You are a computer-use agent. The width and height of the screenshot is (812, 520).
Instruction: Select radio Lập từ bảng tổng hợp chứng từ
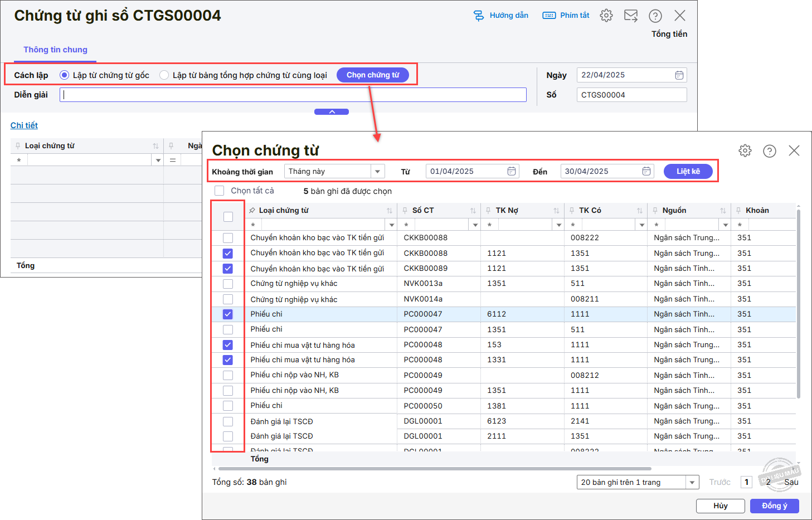(164, 75)
